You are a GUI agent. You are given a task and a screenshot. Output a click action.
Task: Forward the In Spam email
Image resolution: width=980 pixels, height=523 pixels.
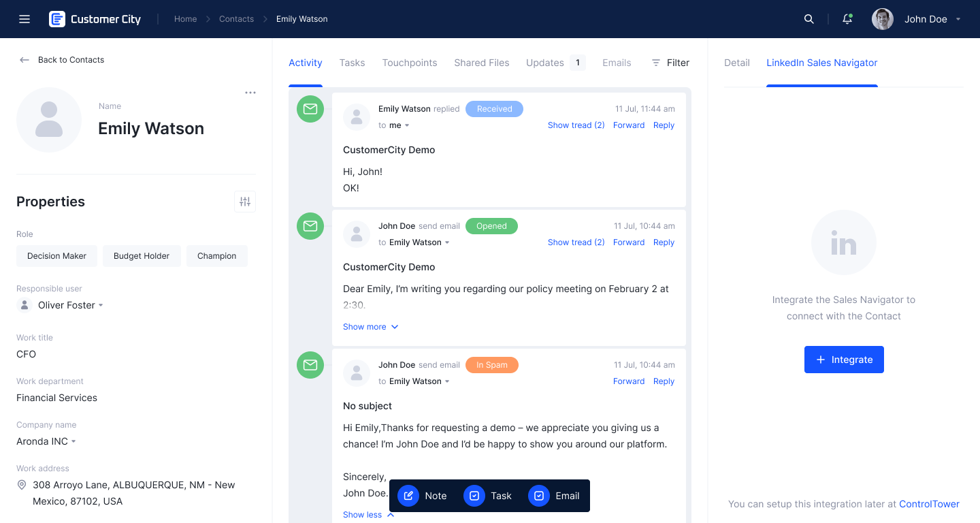(x=629, y=381)
